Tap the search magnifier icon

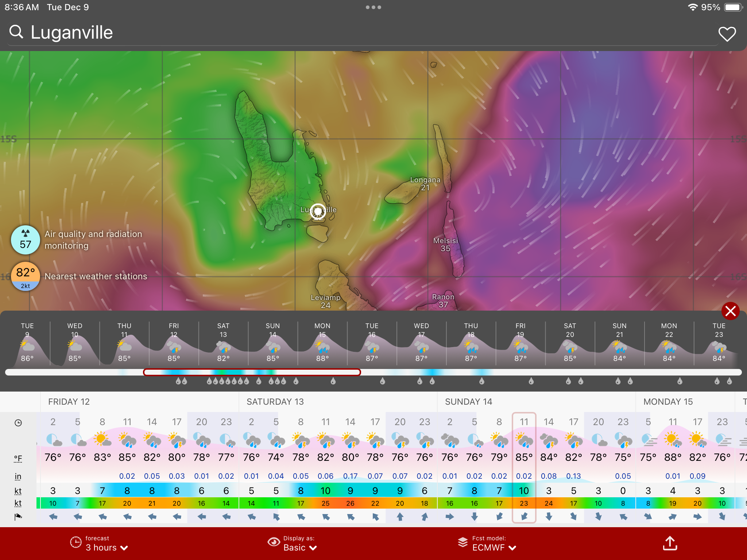(x=16, y=32)
